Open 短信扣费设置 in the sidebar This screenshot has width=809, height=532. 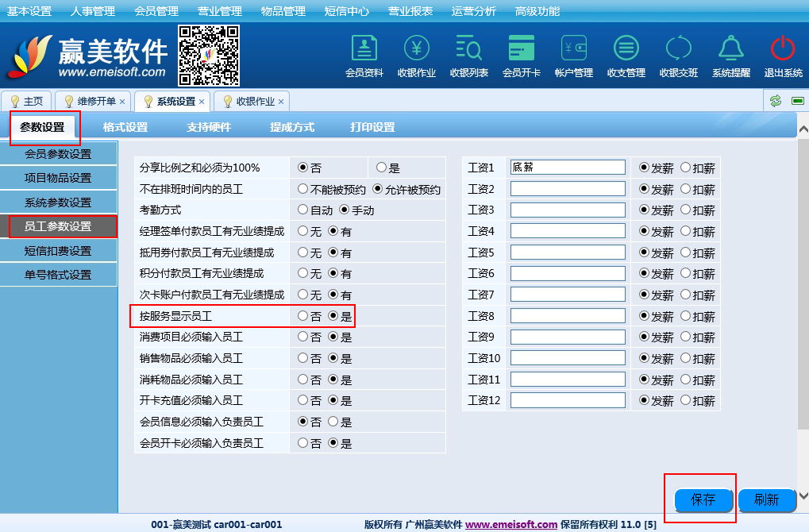(58, 251)
